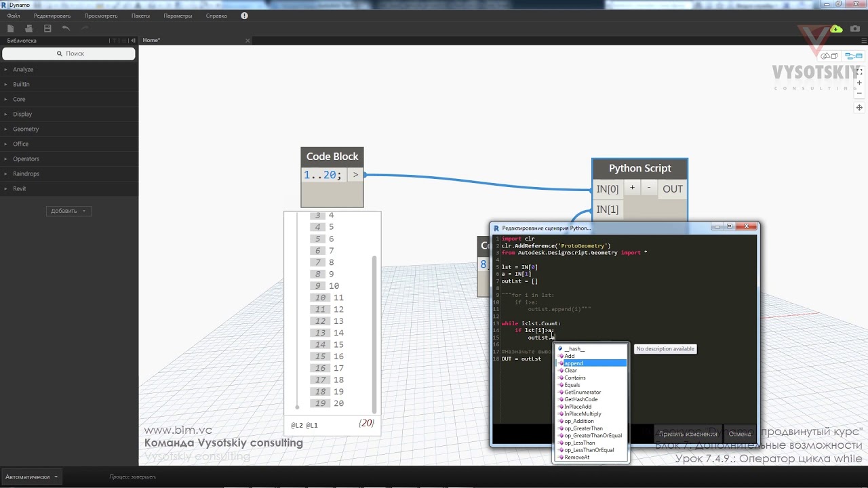Expand the Operators library category
Screen dimensions: 868x488
pyautogui.click(x=69, y=159)
